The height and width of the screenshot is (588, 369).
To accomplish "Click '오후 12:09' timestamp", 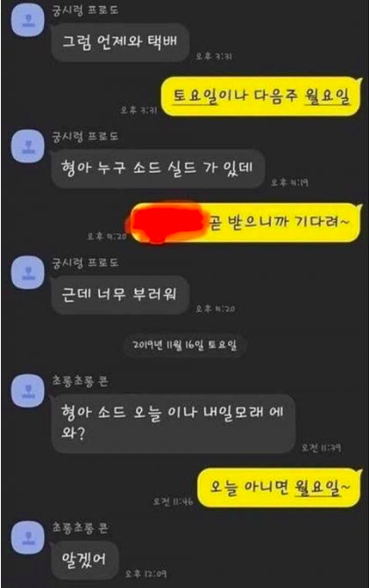I will click(x=145, y=574).
